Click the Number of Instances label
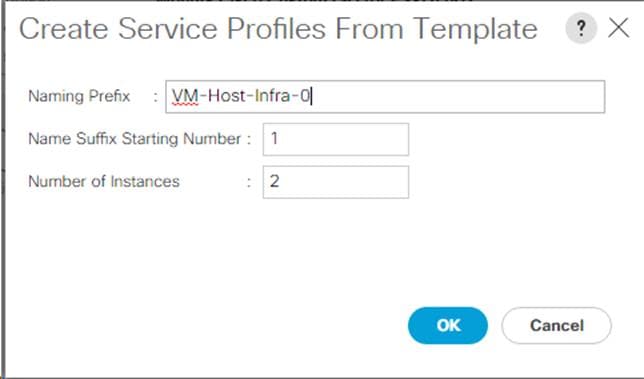The image size is (644, 379). pos(104,181)
